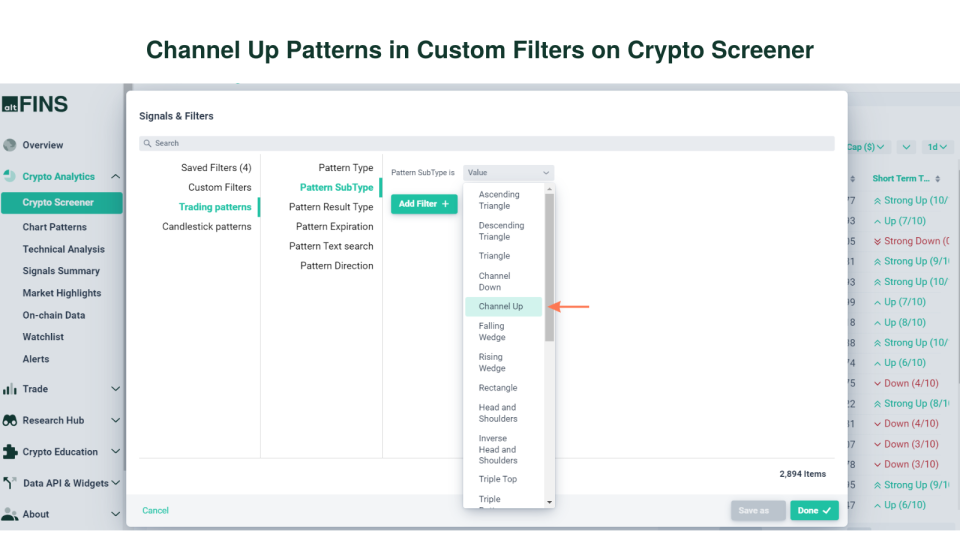
Task: Select Channel Up from the list
Action: click(x=502, y=306)
